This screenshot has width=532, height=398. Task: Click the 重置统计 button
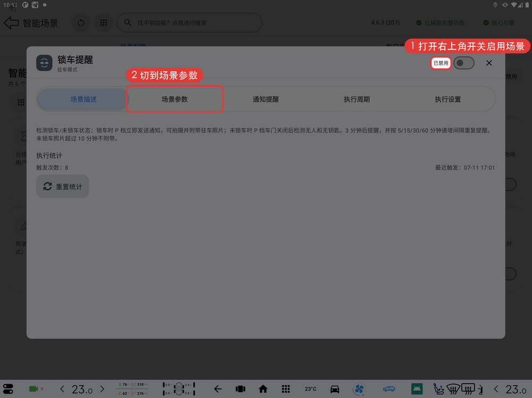point(62,186)
